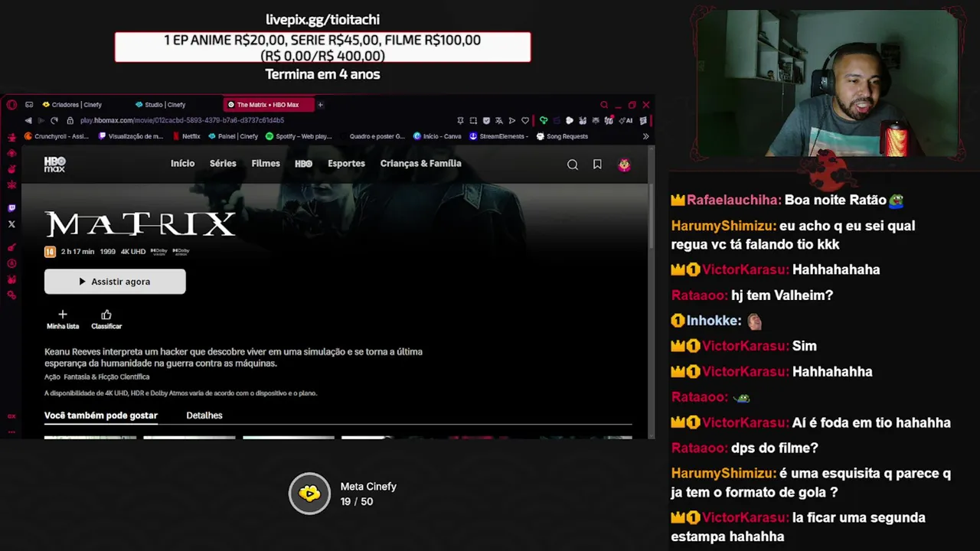Click the Ação genre link
Viewport: 980px width, 551px height.
tap(52, 377)
